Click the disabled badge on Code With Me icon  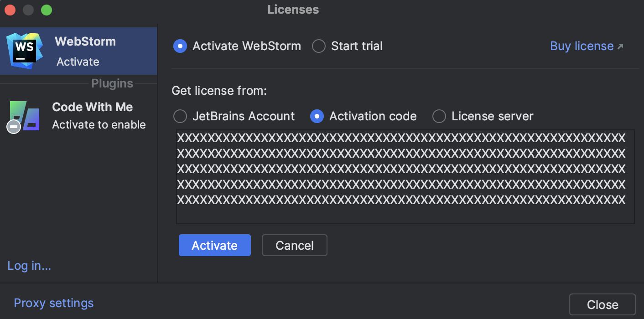(x=13, y=127)
